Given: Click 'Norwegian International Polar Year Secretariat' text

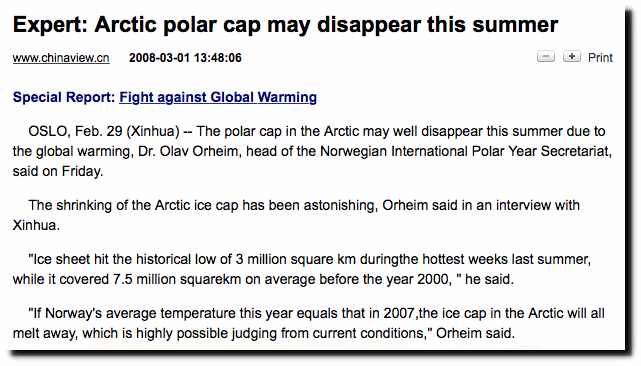Looking at the screenshot, I should 466,151.
